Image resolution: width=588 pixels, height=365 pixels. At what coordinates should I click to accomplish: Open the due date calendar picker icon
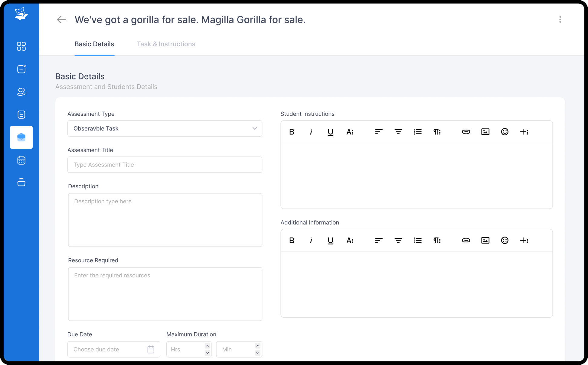(x=151, y=349)
